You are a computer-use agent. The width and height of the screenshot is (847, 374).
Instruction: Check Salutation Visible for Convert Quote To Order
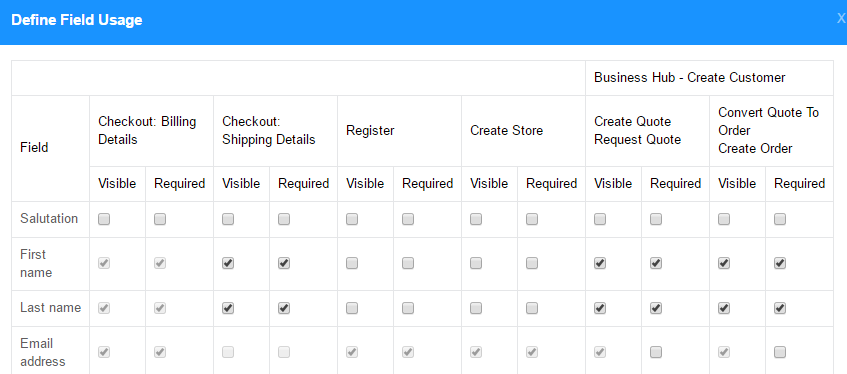point(724,219)
